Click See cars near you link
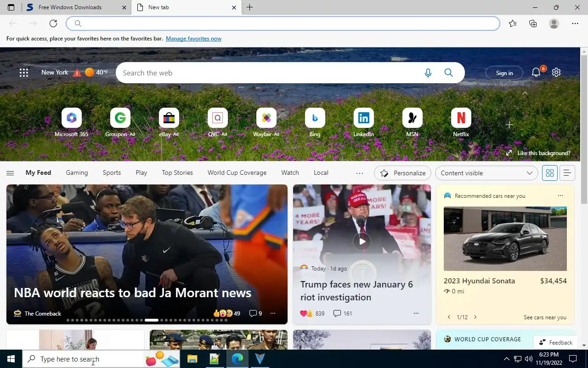588x368 pixels. [x=545, y=317]
